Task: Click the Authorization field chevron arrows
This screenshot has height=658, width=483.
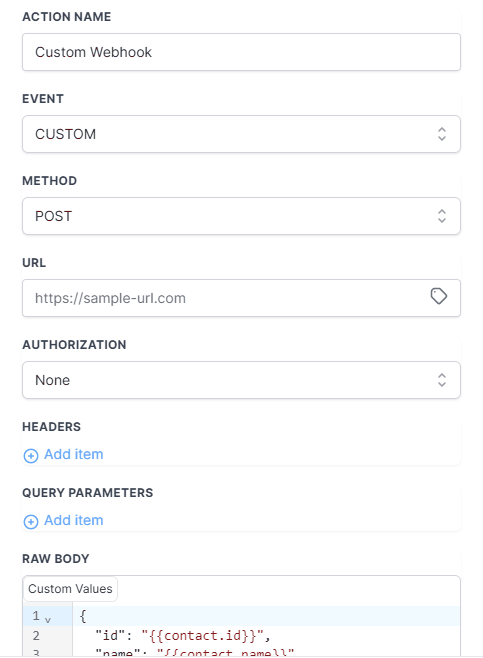Action: (441, 380)
